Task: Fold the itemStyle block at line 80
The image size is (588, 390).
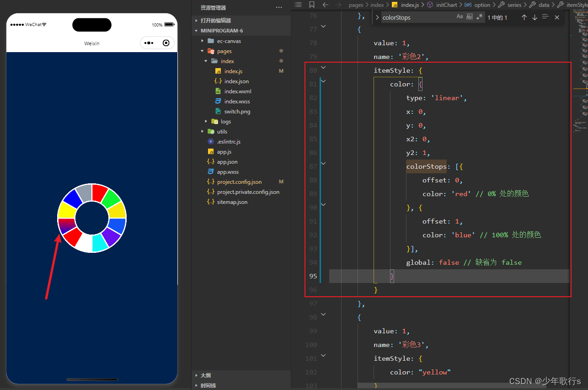Action: 323,68
